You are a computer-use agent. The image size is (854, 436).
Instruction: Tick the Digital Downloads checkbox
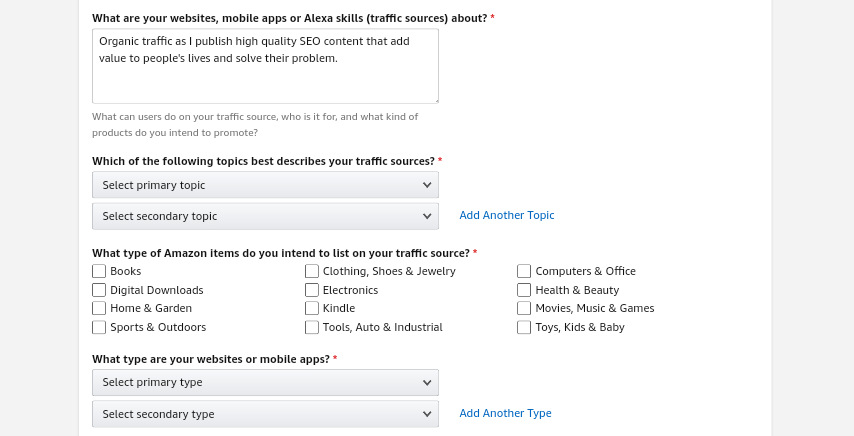tap(99, 290)
